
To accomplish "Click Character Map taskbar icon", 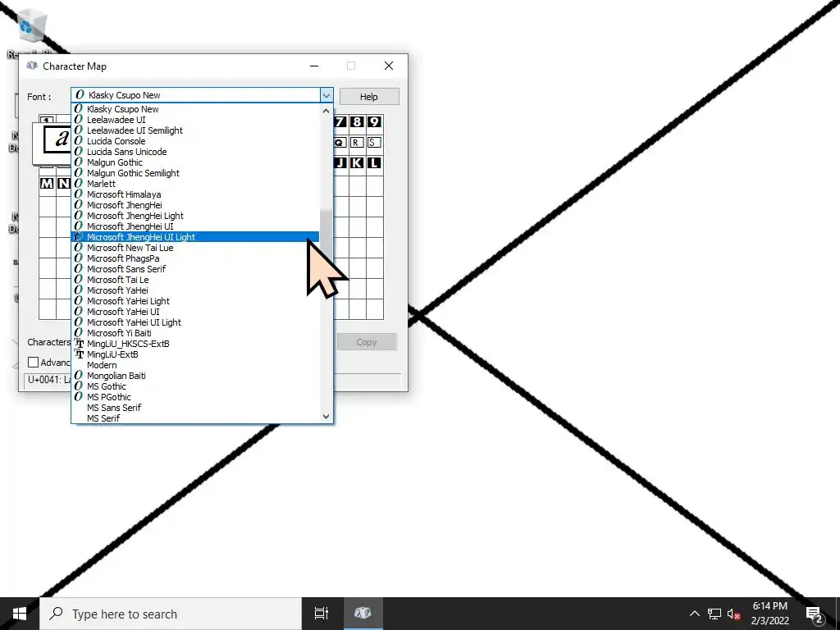I will [x=363, y=614].
